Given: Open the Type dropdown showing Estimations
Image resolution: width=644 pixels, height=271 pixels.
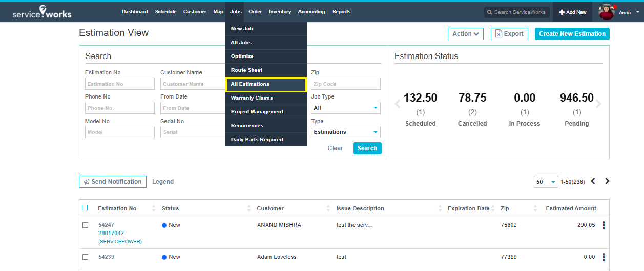Looking at the screenshot, I should coord(345,132).
